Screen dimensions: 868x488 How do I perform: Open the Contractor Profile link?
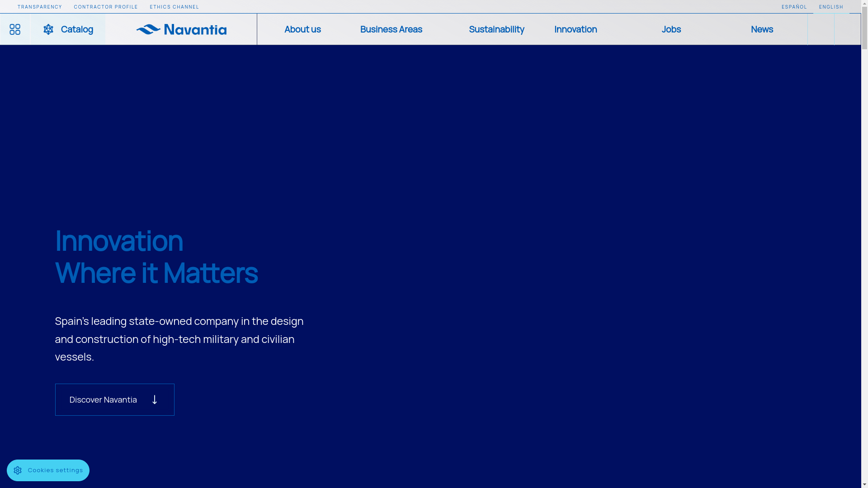coord(106,7)
